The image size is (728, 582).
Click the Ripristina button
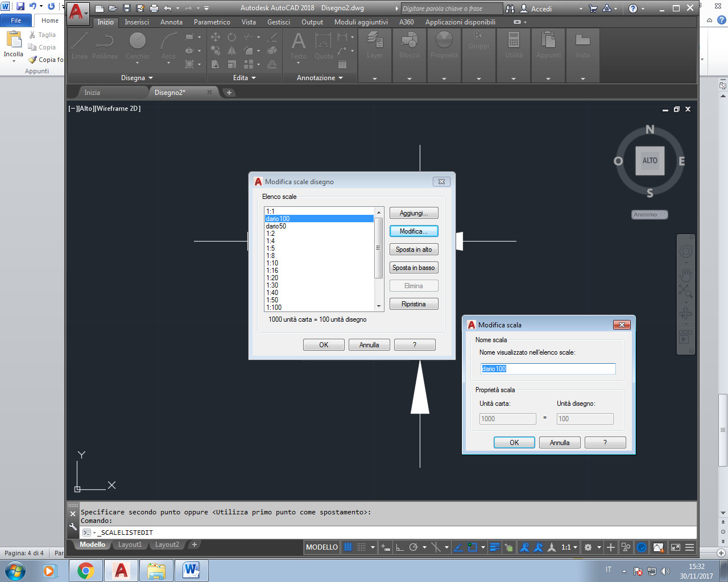413,304
